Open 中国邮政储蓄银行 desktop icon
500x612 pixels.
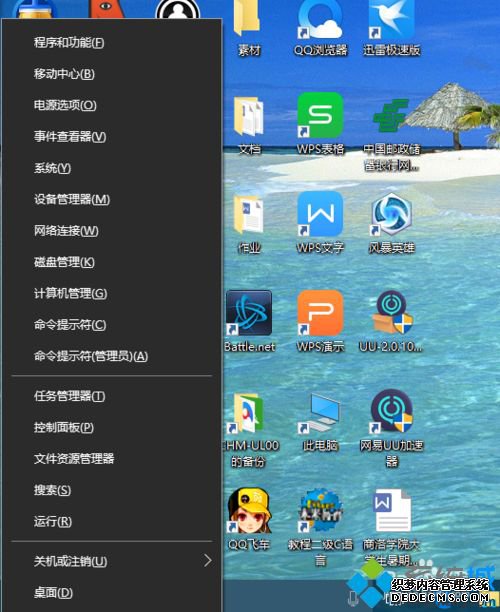point(391,116)
